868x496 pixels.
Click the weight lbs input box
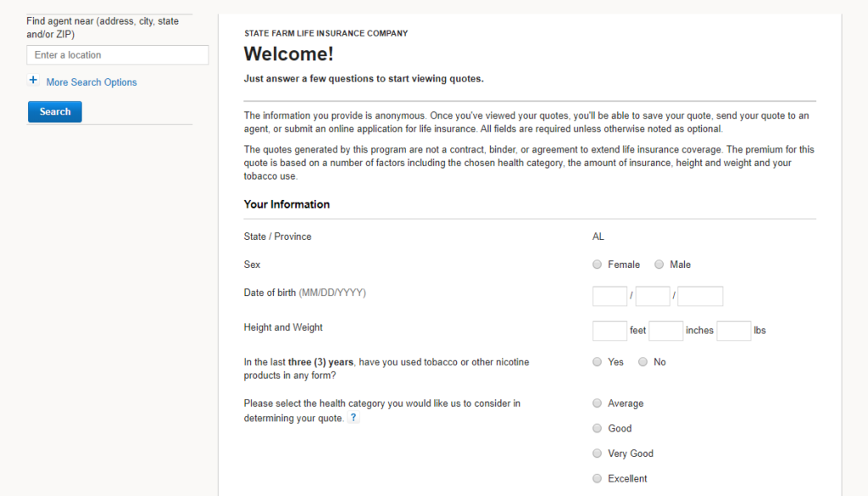click(734, 331)
